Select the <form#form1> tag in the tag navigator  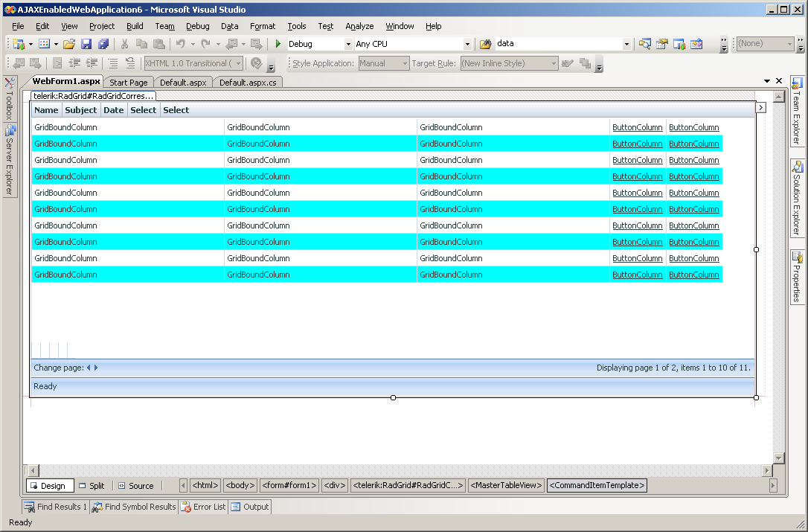[x=289, y=486]
